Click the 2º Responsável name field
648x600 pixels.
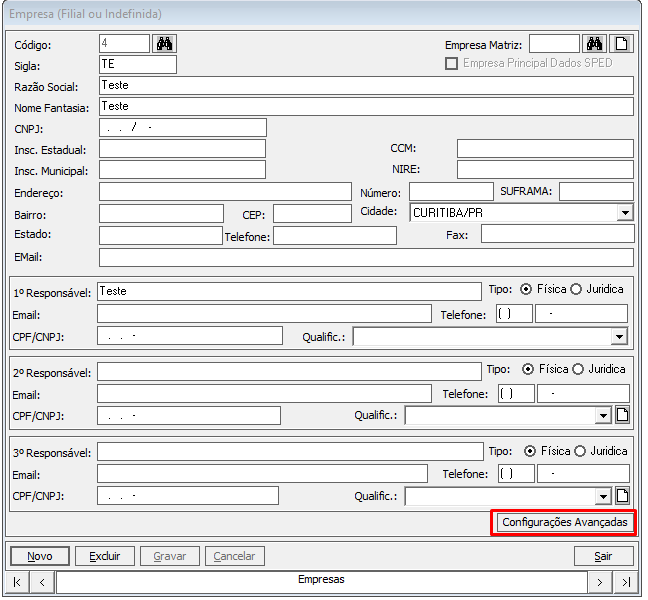[x=289, y=371]
